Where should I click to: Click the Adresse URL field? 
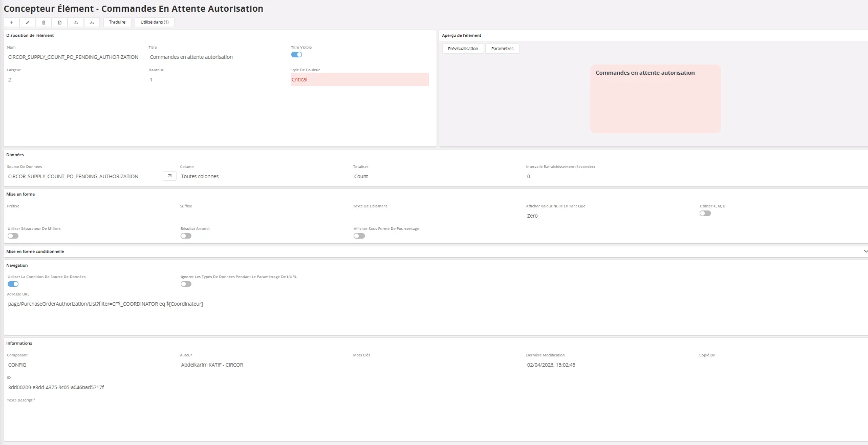coord(436,304)
